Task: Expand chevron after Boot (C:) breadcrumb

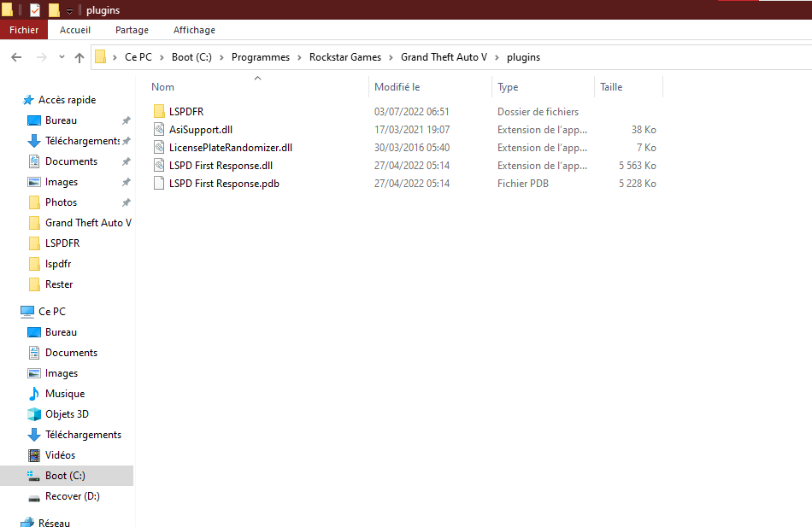Action: click(221, 57)
